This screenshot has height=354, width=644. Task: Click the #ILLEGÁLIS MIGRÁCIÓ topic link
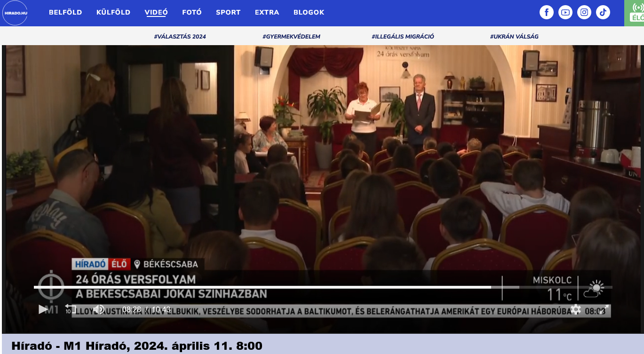pos(403,37)
